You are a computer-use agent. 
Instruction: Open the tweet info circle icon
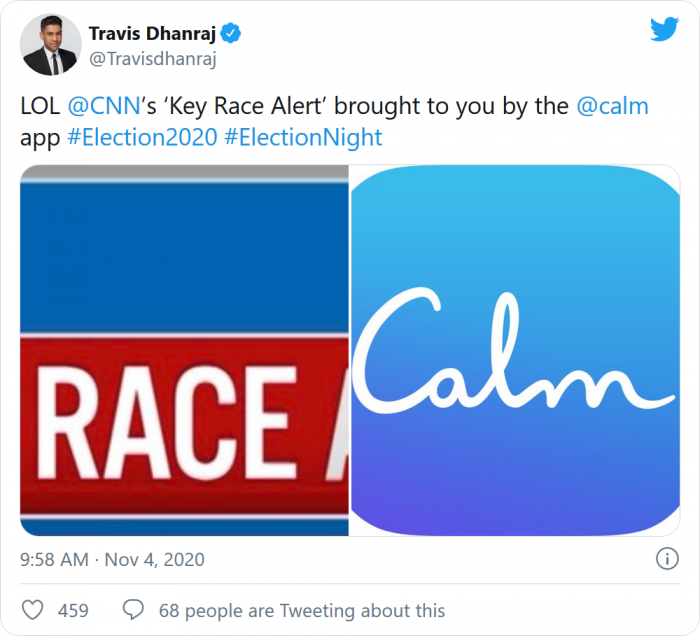[x=666, y=558]
